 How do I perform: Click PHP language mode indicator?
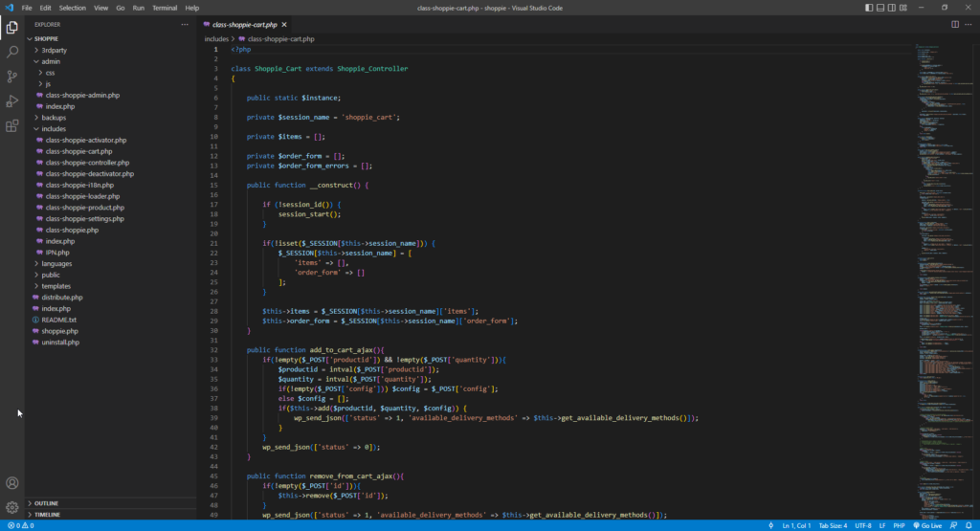pos(899,525)
